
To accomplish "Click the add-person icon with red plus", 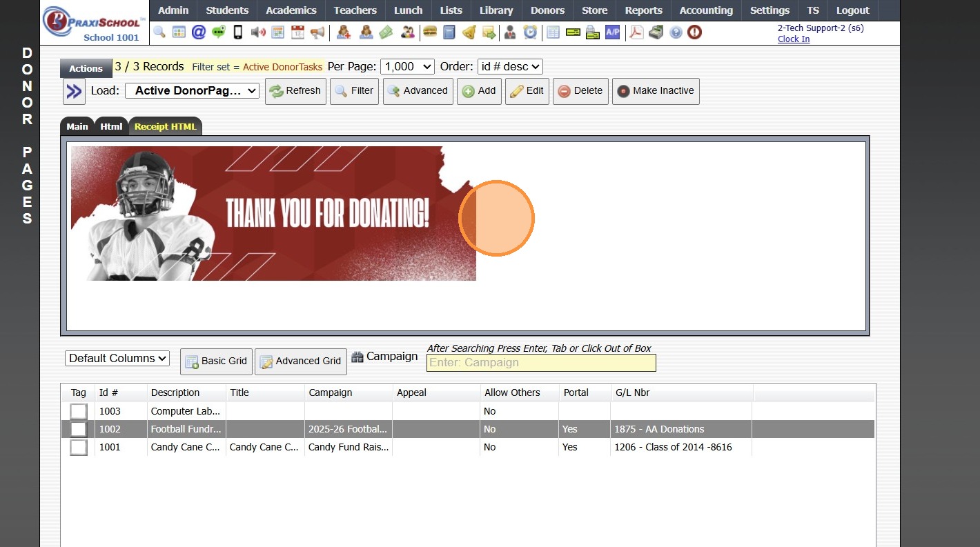I will 344,32.
